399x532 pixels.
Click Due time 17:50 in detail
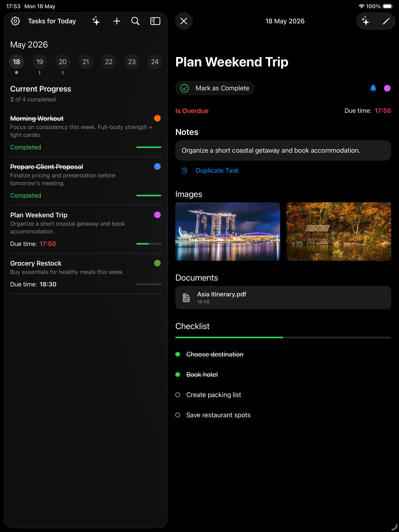368,111
